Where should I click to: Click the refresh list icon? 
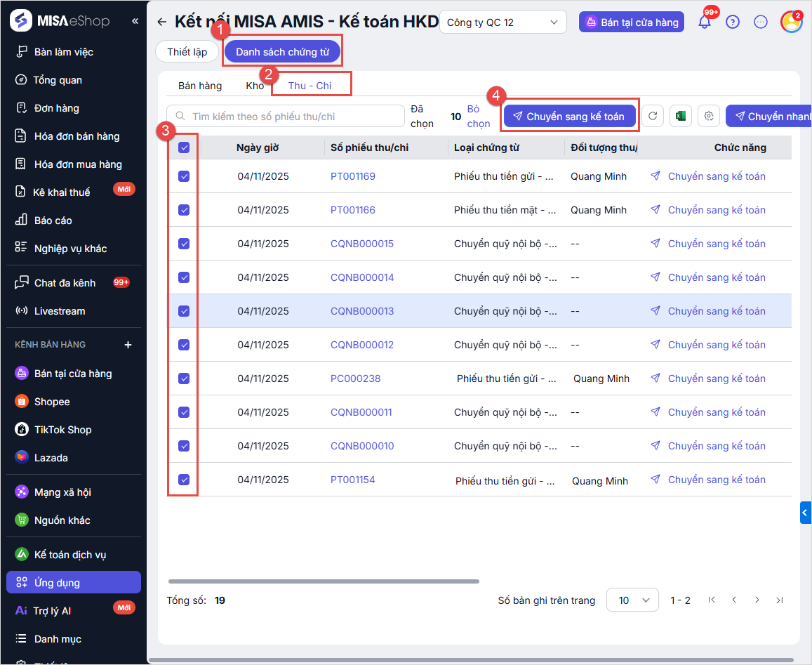[653, 117]
